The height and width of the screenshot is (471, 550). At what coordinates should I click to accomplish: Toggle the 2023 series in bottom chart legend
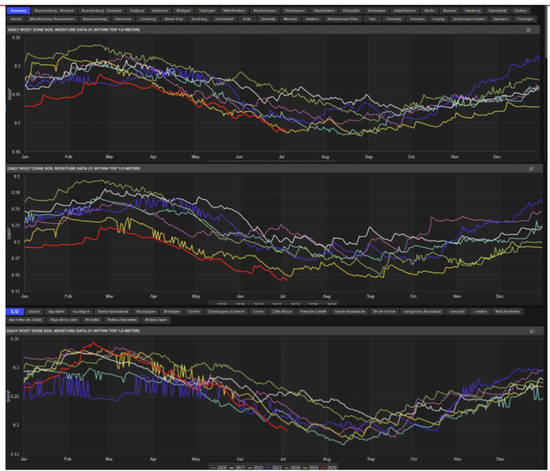[x=274, y=467]
